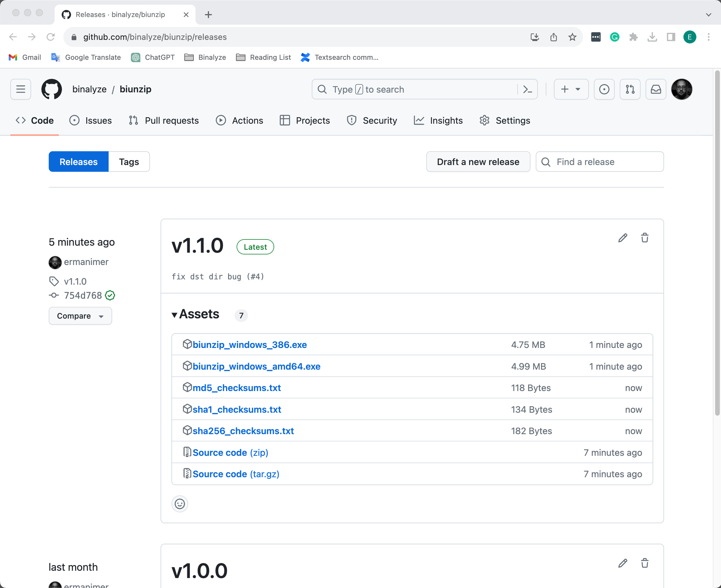Click the delete trash icon for v1.1.0
This screenshot has width=721, height=588.
644,238
